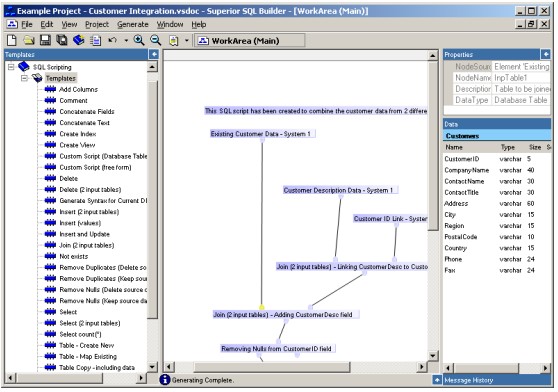558x392 pixels.
Task: Expand Message History panel arrow
Action: point(437,380)
